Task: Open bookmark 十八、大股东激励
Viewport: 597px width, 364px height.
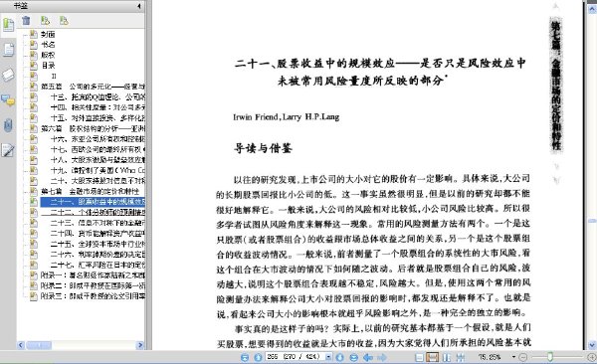Action: point(98,160)
